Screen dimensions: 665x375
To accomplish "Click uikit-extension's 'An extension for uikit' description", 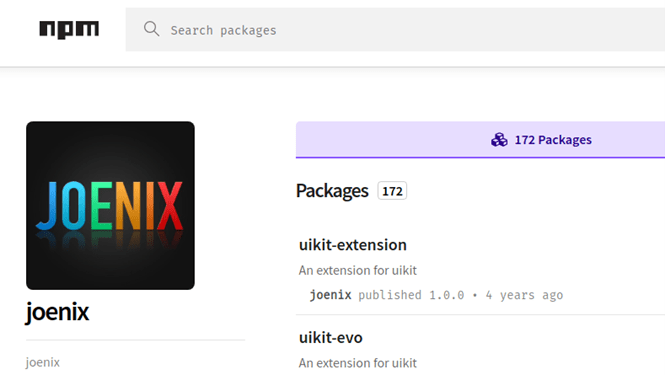I will coord(358,270).
